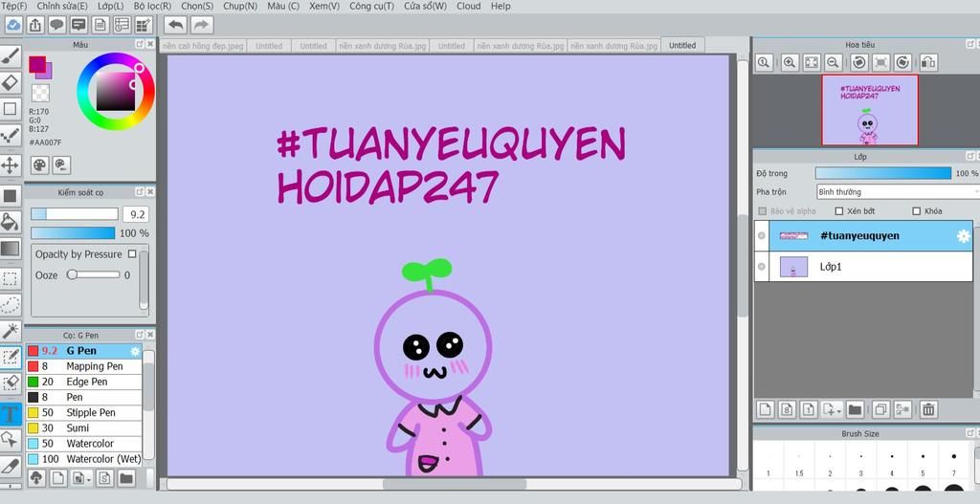Select the Edge Pen brush
The image size is (980, 504).
[x=84, y=382]
